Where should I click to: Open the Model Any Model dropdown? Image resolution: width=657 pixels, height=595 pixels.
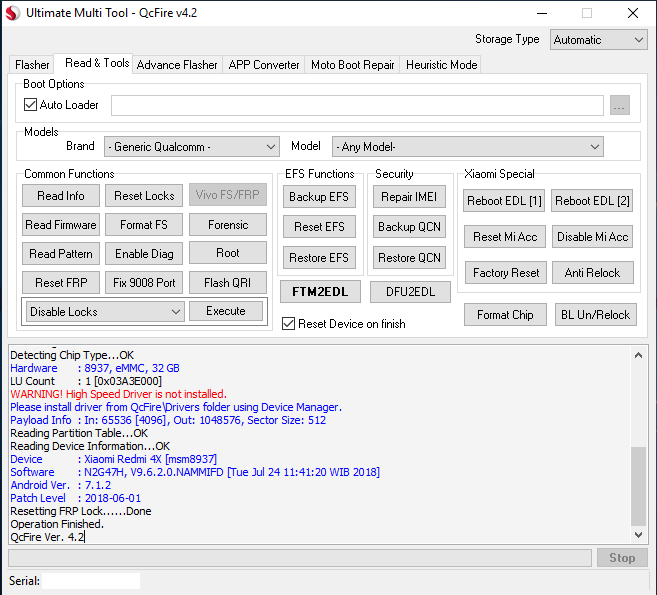[468, 147]
